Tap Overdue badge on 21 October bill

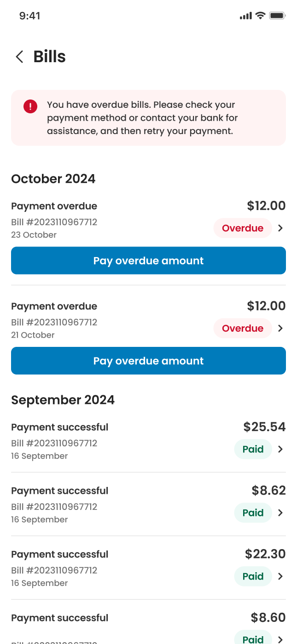coord(243,328)
